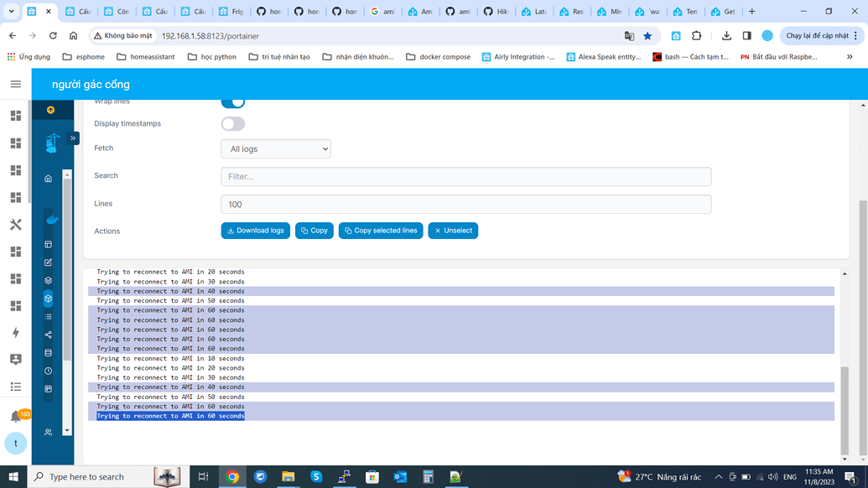Enable the Display timestamps toggle
This screenshot has height=488, width=868.
(232, 123)
